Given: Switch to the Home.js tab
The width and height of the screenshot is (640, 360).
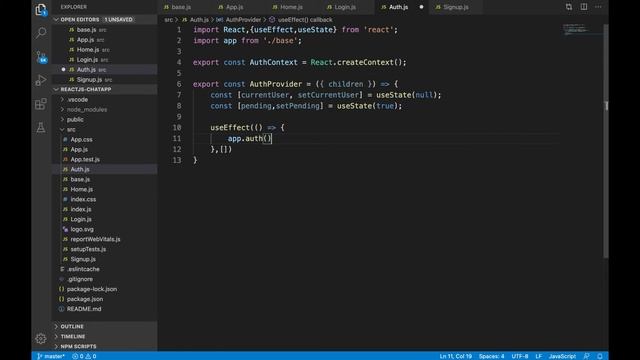Looking at the screenshot, I should (291, 7).
